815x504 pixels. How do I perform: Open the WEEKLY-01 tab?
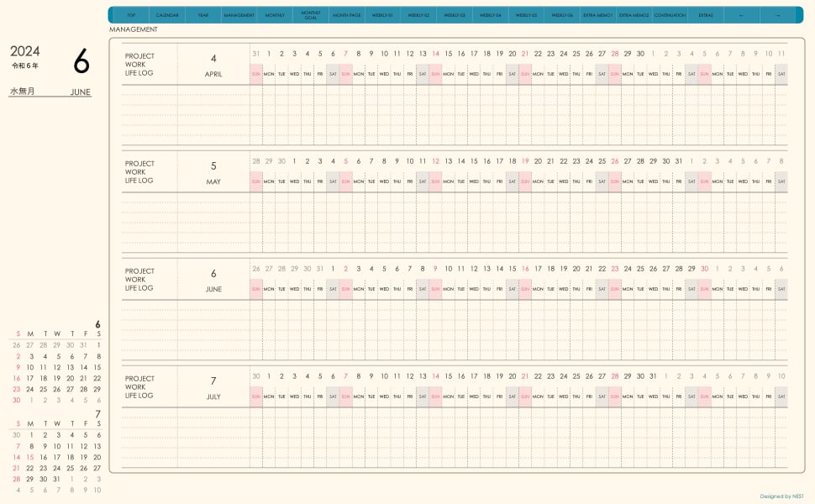(382, 15)
